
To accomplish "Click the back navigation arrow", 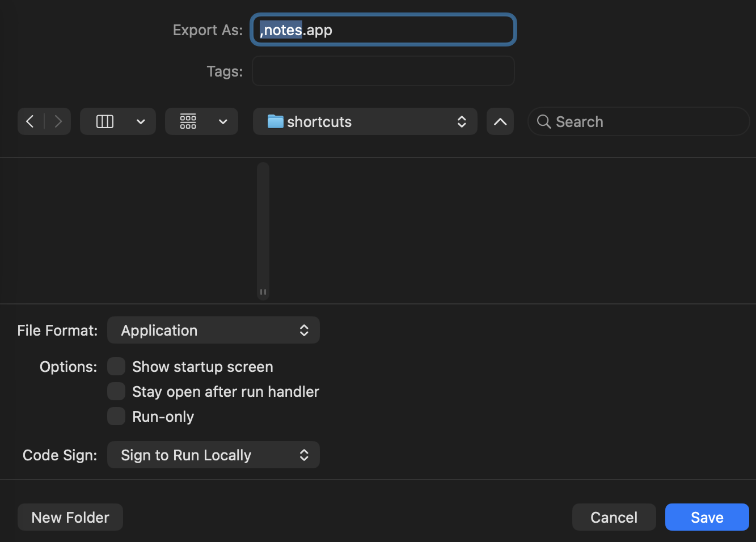I will tap(31, 121).
